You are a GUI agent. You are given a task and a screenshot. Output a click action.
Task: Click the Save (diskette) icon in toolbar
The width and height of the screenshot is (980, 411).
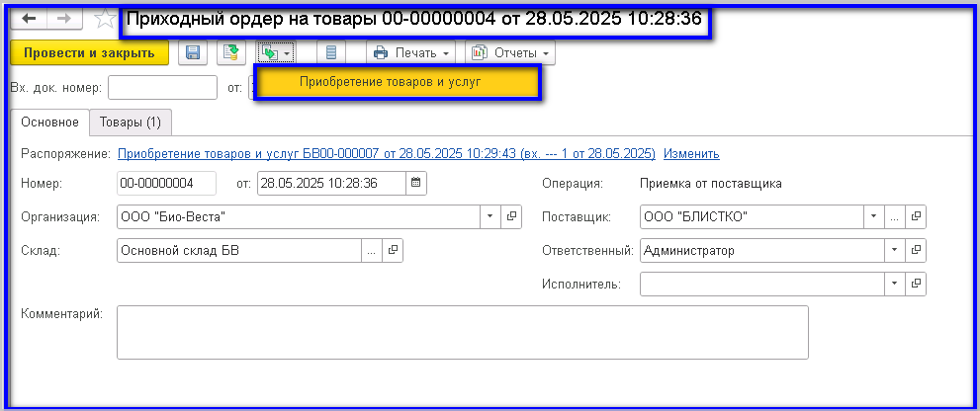click(193, 53)
